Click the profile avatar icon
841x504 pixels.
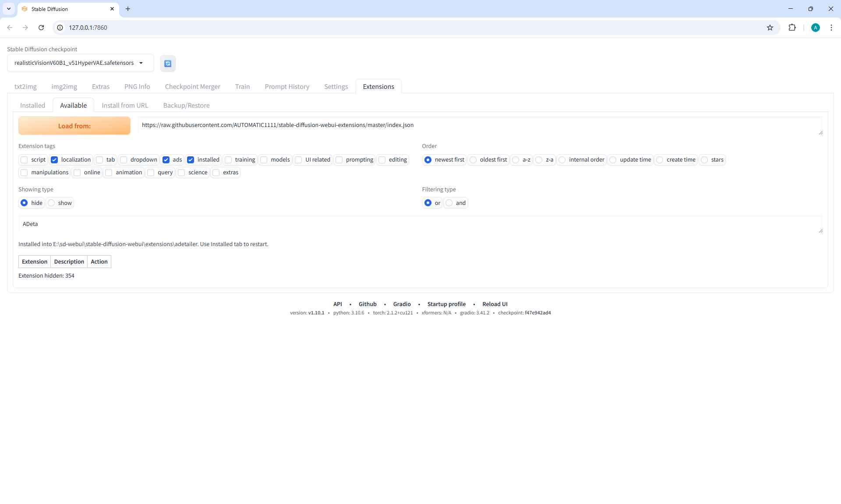[815, 28]
